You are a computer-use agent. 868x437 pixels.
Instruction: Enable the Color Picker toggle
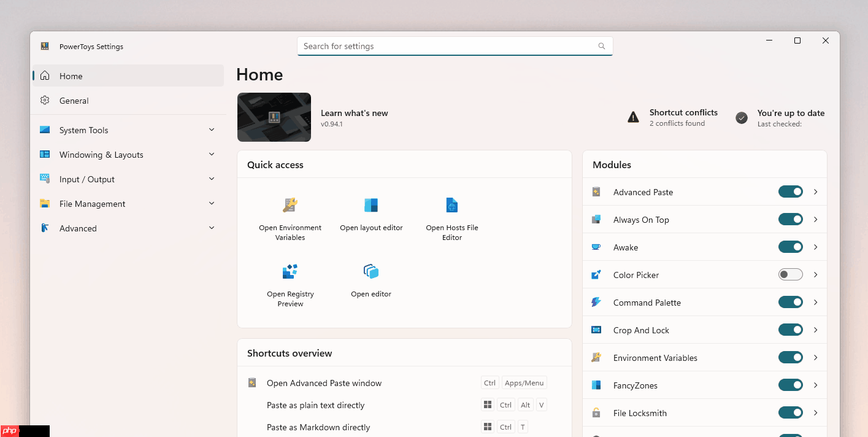pyautogui.click(x=791, y=275)
